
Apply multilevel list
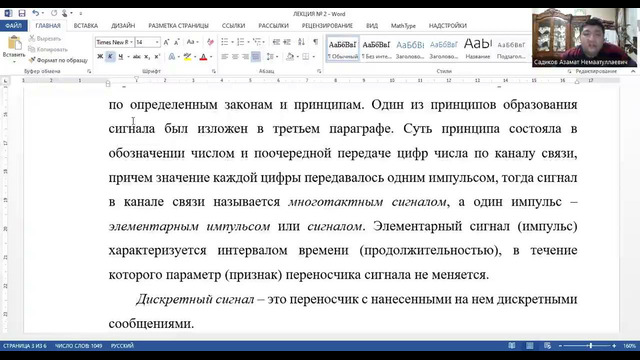(256, 42)
